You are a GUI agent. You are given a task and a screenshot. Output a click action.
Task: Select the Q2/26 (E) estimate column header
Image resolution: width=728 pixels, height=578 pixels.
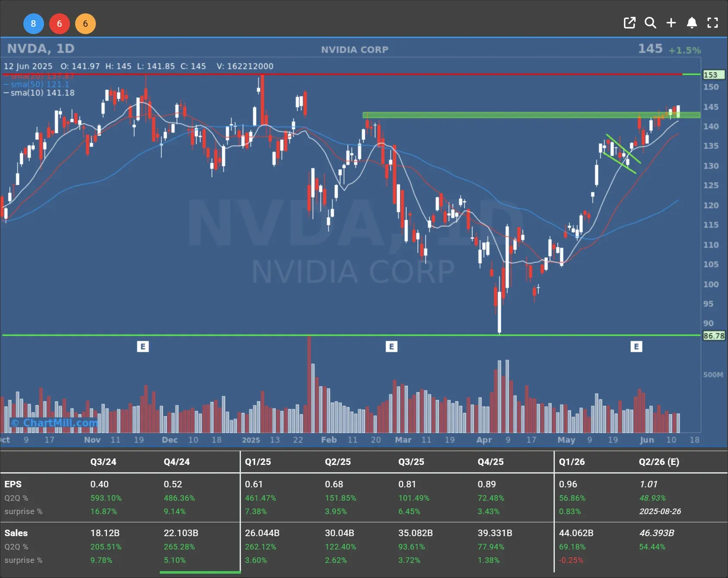pyautogui.click(x=658, y=462)
